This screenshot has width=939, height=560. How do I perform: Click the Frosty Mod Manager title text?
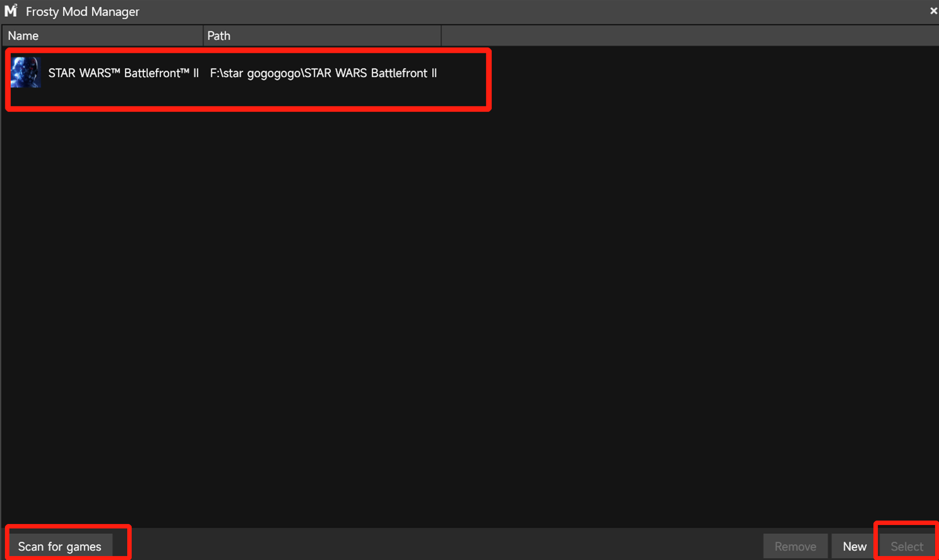coord(82,11)
